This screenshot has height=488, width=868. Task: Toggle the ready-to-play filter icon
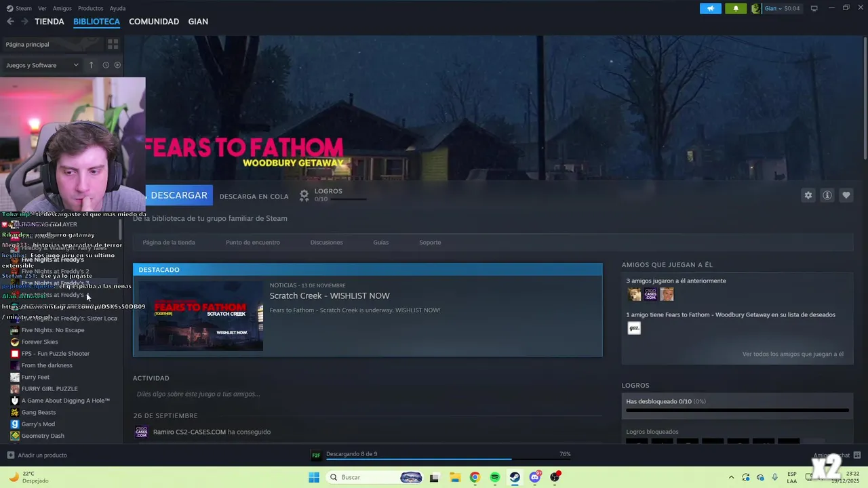coord(117,65)
